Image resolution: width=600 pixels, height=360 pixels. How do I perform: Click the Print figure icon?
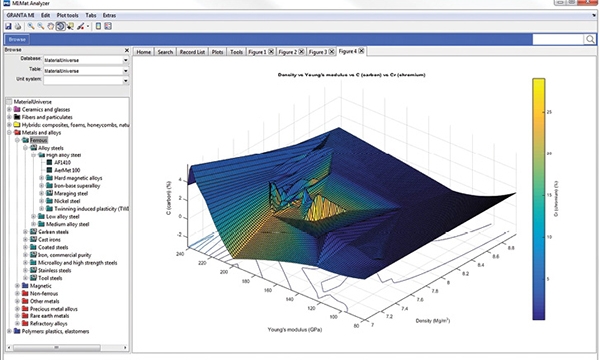(18, 26)
